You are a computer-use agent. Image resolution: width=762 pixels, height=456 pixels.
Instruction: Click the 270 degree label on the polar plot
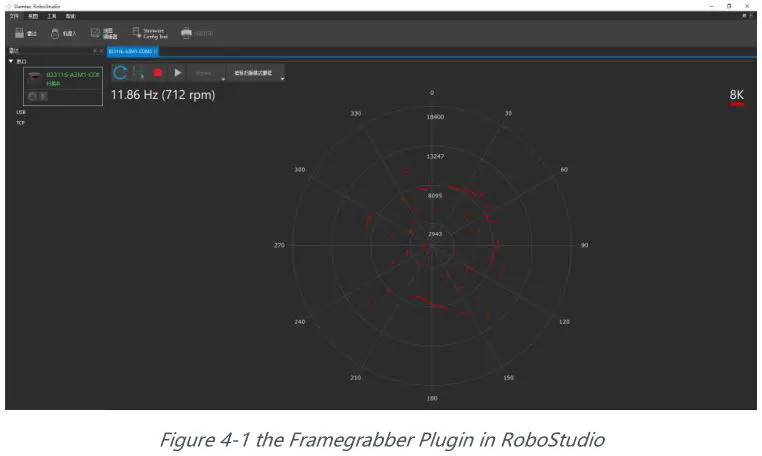(x=279, y=245)
